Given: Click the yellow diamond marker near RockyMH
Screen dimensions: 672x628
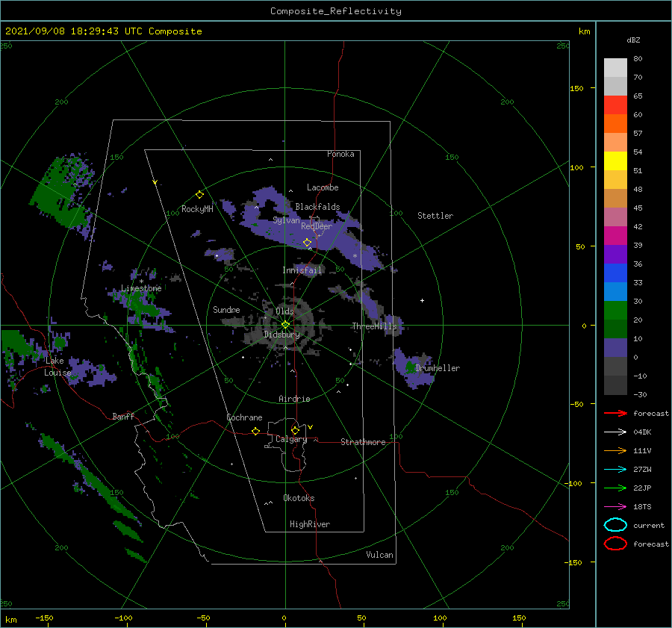Looking at the screenshot, I should [x=199, y=195].
